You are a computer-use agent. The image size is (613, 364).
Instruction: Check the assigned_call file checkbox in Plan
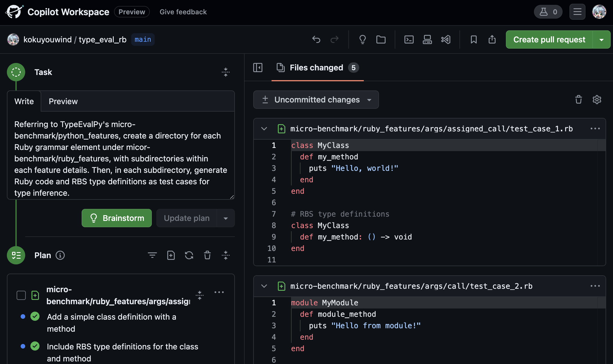(x=21, y=295)
